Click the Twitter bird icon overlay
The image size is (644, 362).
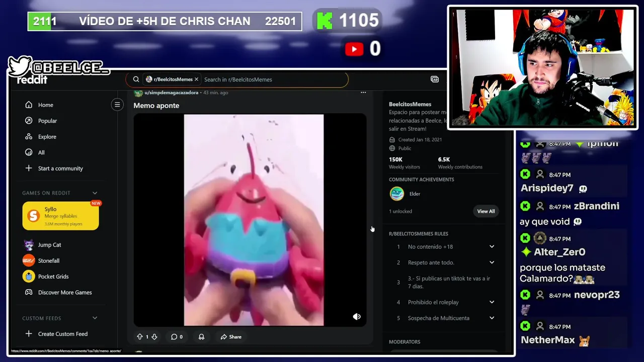[20, 67]
